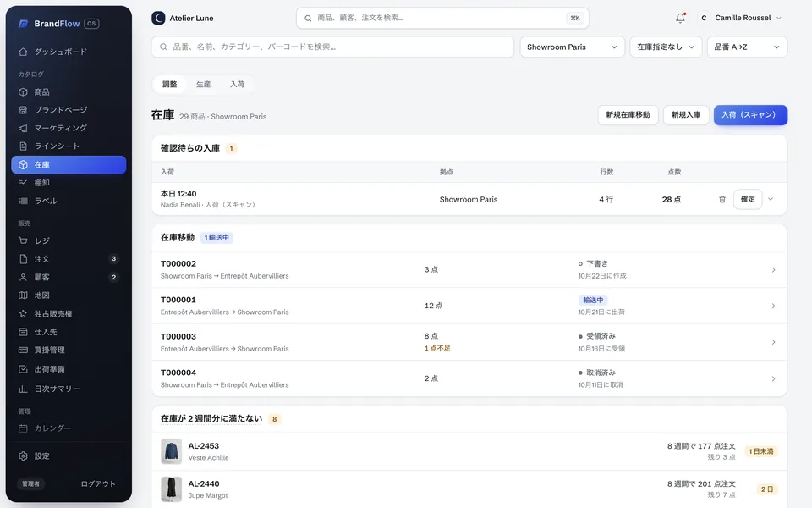Screen dimensions: 812x508
Task: Open 注文 in the sidebar menu
Action: (69, 259)
